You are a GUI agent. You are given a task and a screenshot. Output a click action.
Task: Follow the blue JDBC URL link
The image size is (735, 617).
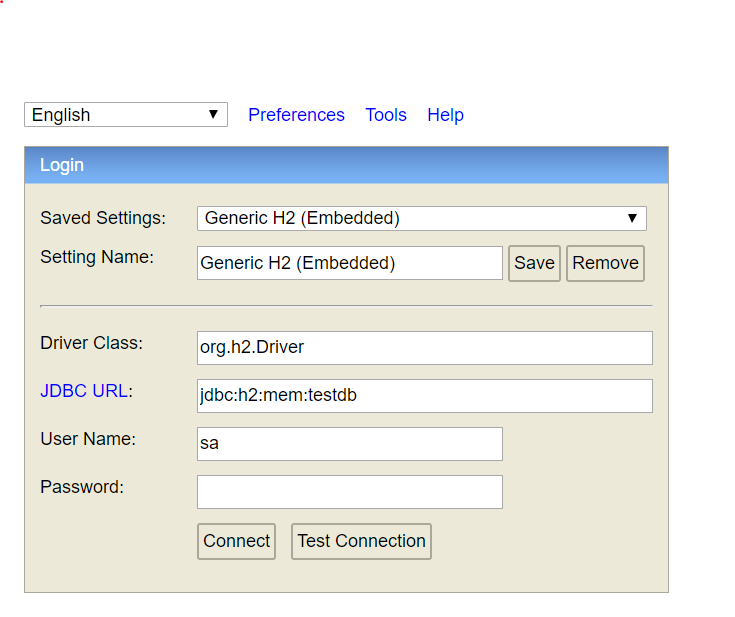pos(83,391)
